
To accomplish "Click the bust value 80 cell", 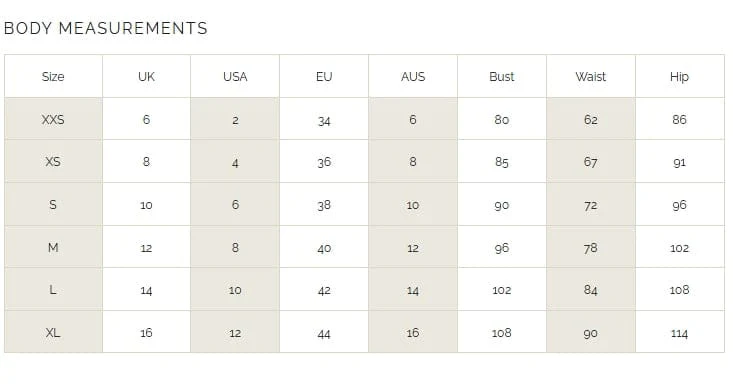I will 502,120.
